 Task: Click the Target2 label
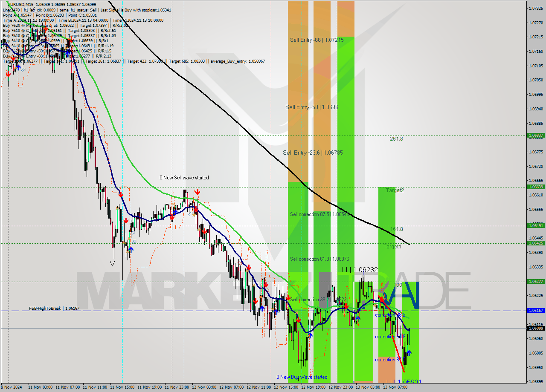pyautogui.click(x=395, y=190)
